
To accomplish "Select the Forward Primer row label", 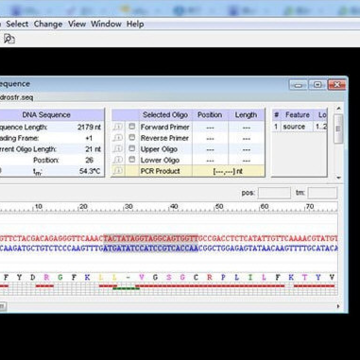I will click(x=165, y=127).
